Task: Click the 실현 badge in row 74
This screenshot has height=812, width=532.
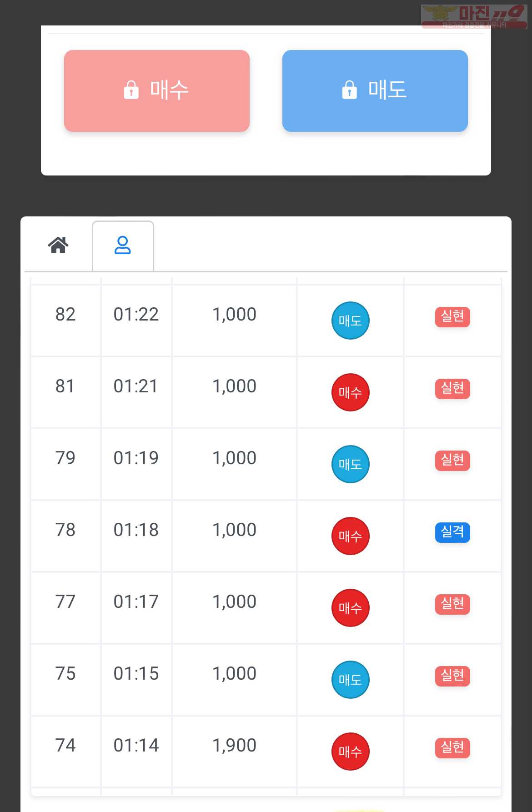Action: [452, 748]
